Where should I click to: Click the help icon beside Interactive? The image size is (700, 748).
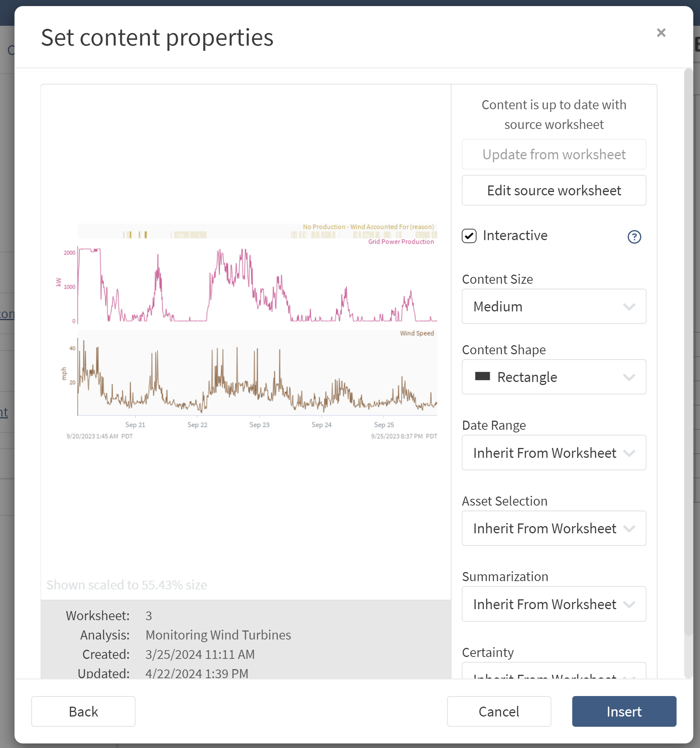click(634, 237)
